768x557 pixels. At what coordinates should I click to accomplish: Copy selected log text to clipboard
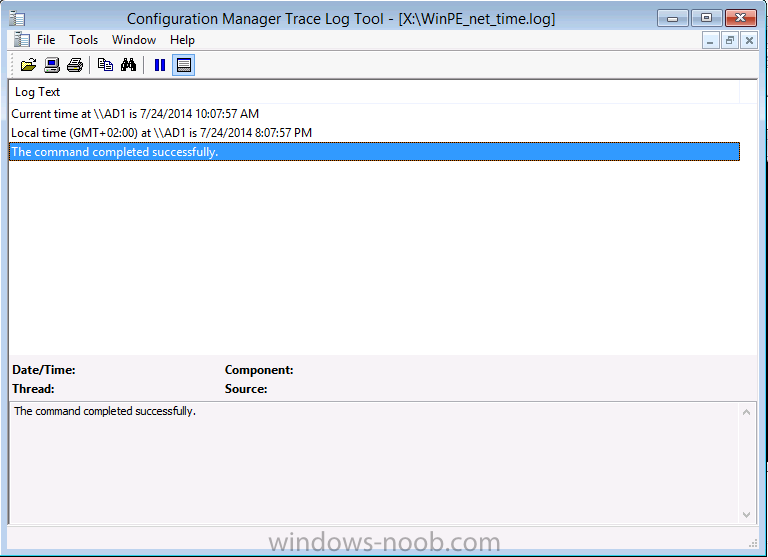point(105,65)
